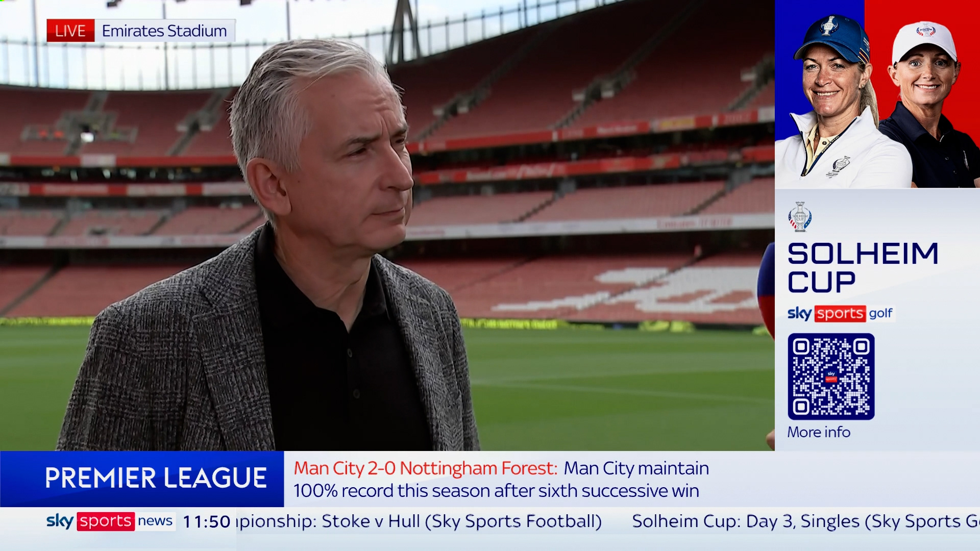Click the Solheim Cup QR code

[831, 377]
